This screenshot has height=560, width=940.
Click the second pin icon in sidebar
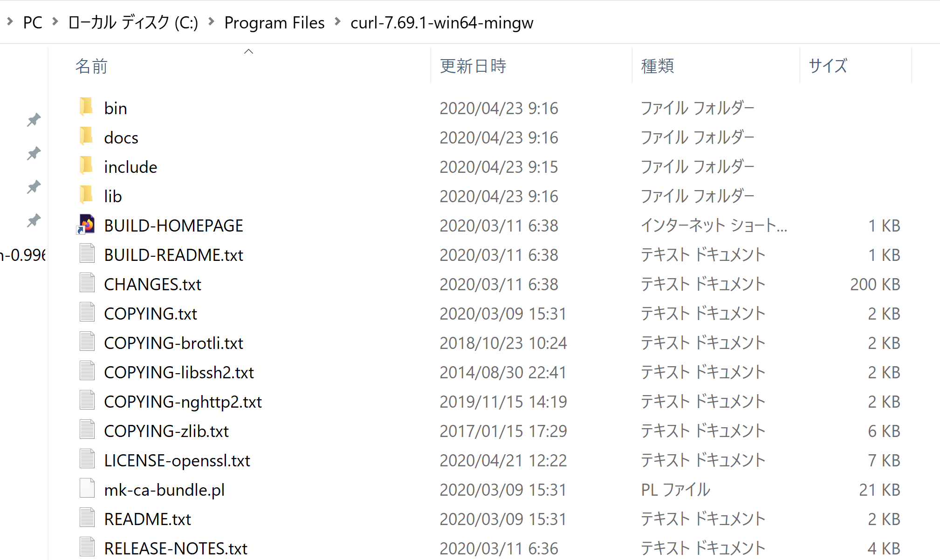pos(34,153)
